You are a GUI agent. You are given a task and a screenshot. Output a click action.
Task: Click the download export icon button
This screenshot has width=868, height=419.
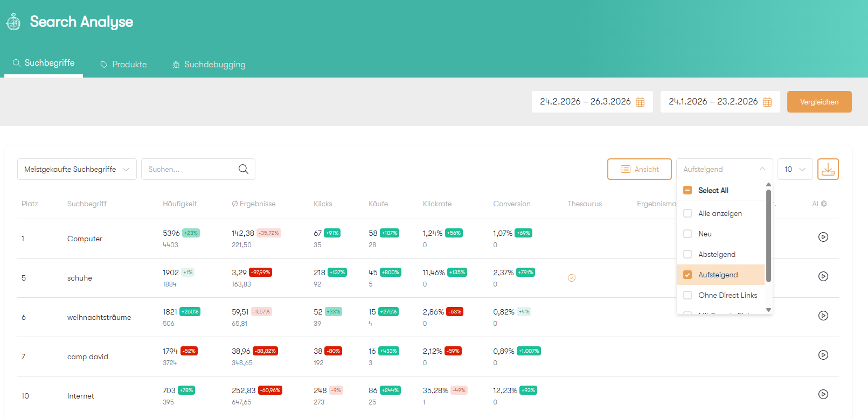(828, 169)
